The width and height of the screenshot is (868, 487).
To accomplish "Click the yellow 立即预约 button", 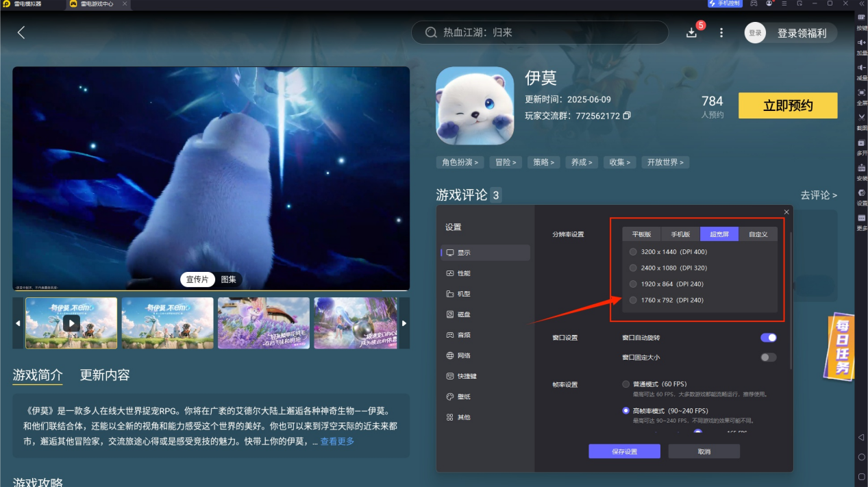I will [788, 105].
